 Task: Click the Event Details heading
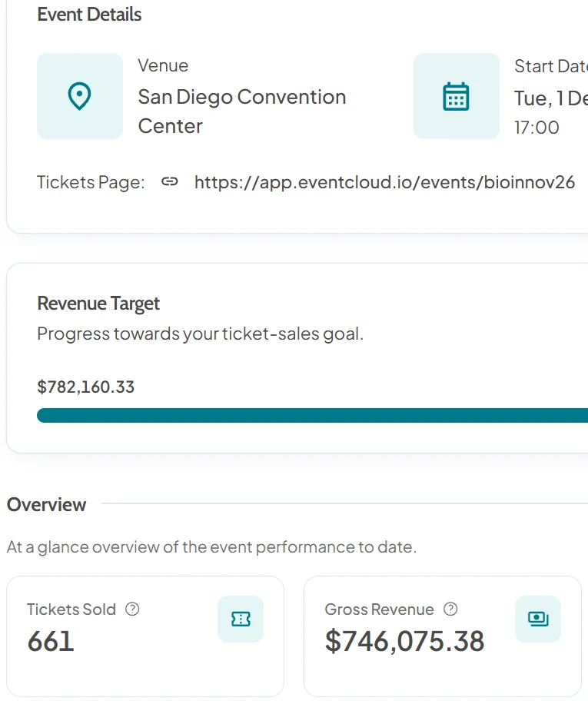(x=89, y=15)
